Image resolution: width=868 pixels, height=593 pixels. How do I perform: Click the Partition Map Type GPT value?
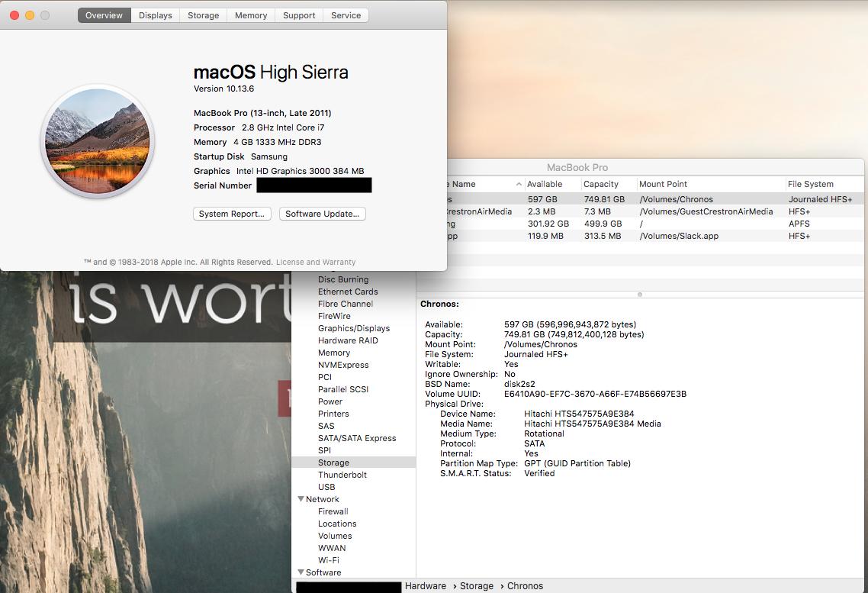[577, 463]
